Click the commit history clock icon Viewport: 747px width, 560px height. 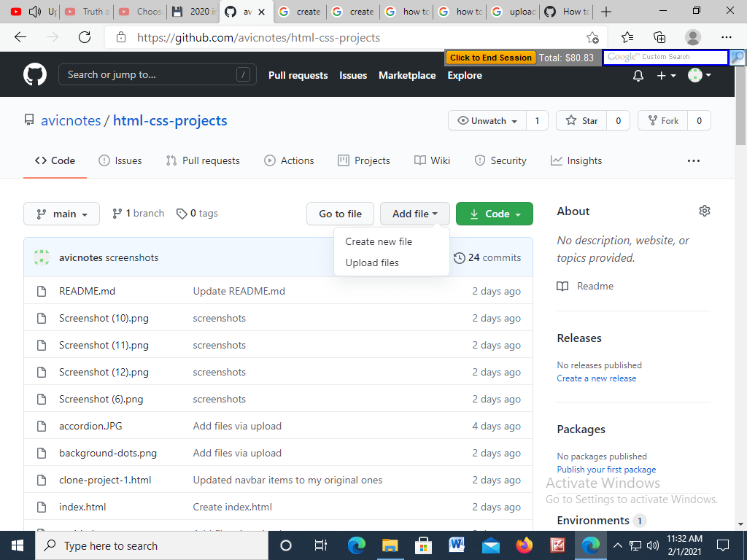click(460, 257)
